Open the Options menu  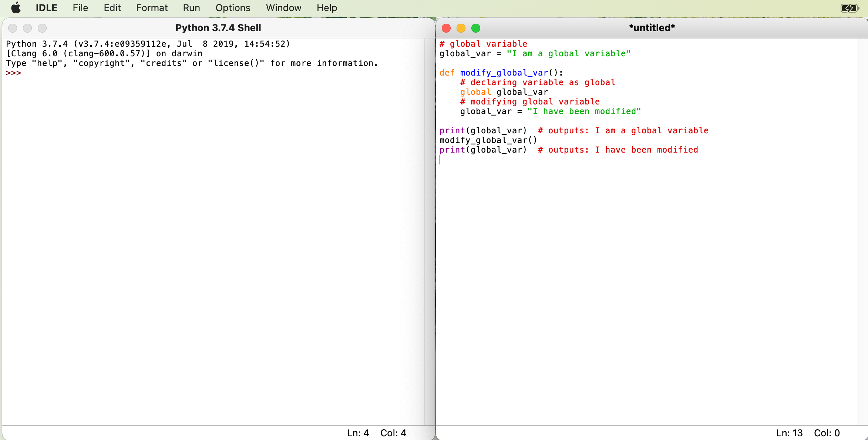click(x=233, y=8)
